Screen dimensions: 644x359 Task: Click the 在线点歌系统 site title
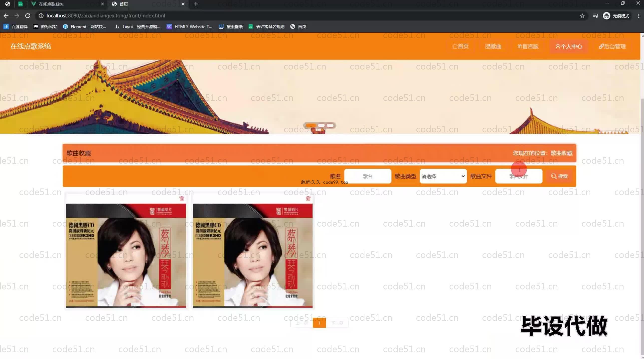point(30,46)
